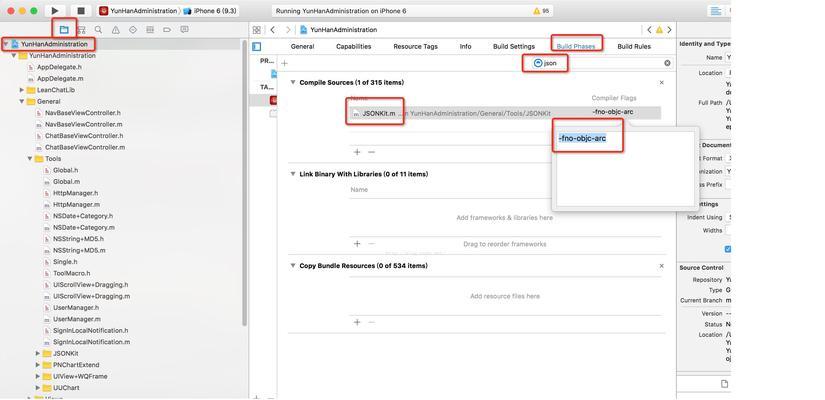Screen dimensions: 825x400
Task: Select the JSONKit.m row in Compile Sources
Action: (x=506, y=113)
